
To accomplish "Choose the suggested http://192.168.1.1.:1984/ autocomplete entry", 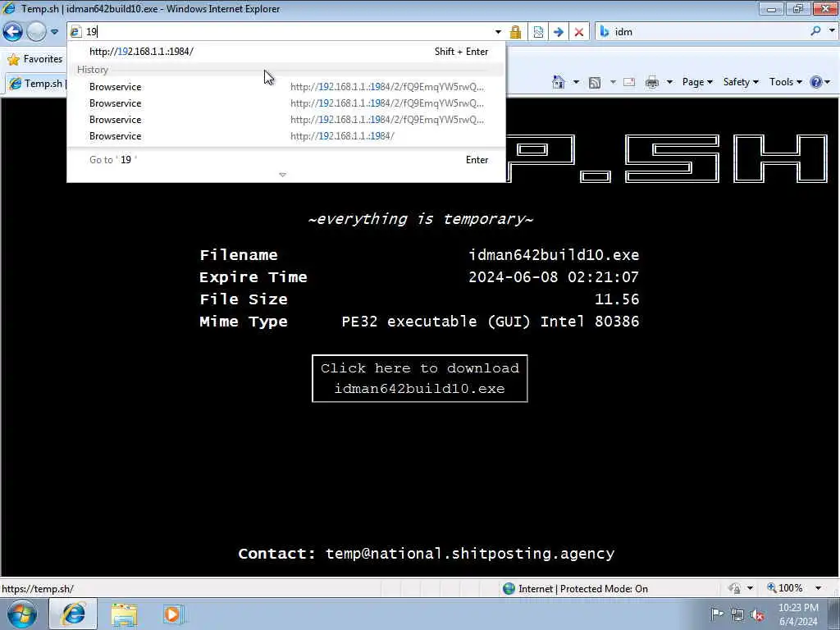I will click(286, 52).
